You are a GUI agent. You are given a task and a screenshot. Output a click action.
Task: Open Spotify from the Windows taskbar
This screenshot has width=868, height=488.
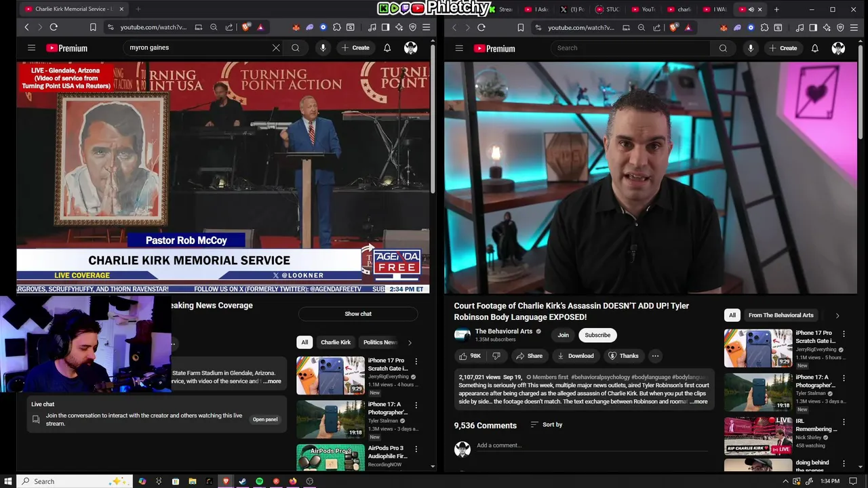coord(259,481)
